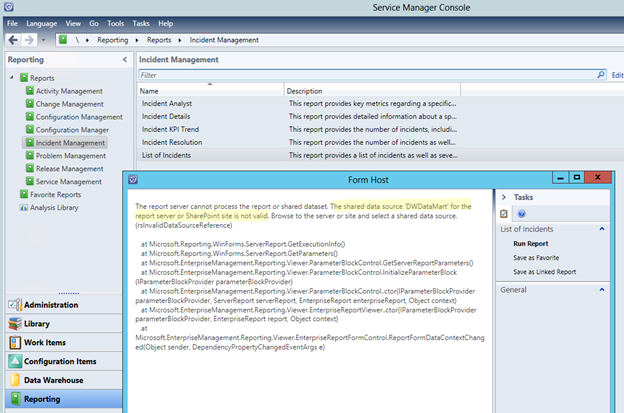Click the clipboard tasks icon in Tasks pane

click(x=505, y=213)
